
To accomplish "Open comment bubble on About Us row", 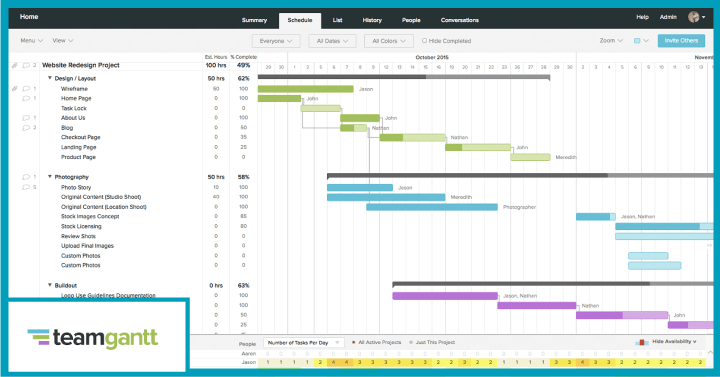I will point(26,118).
